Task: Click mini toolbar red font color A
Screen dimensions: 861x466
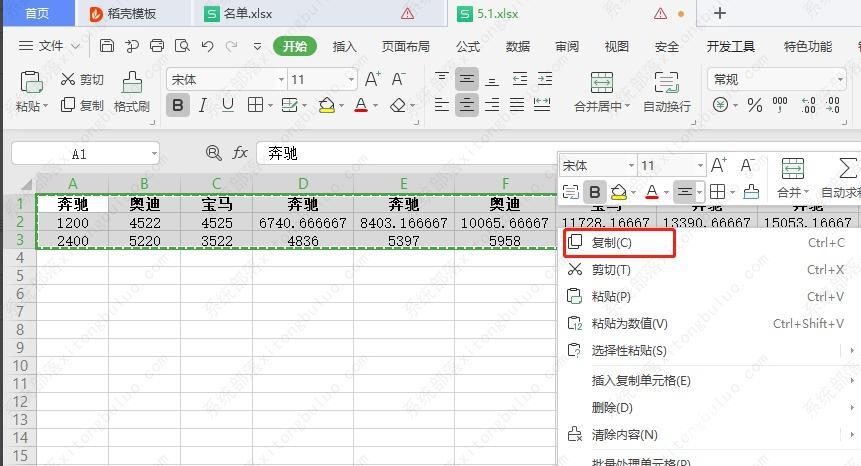Action: click(652, 192)
